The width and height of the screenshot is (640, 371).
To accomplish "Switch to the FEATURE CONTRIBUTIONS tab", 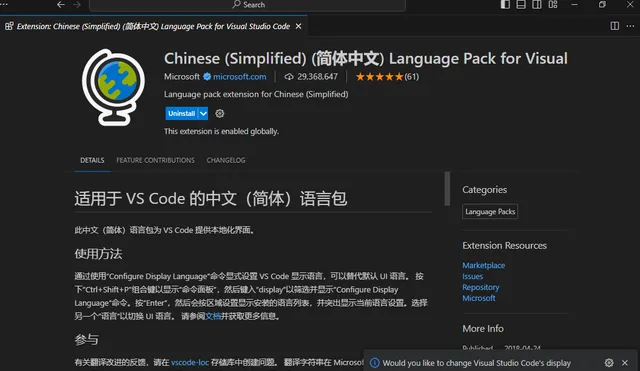I will [156, 160].
